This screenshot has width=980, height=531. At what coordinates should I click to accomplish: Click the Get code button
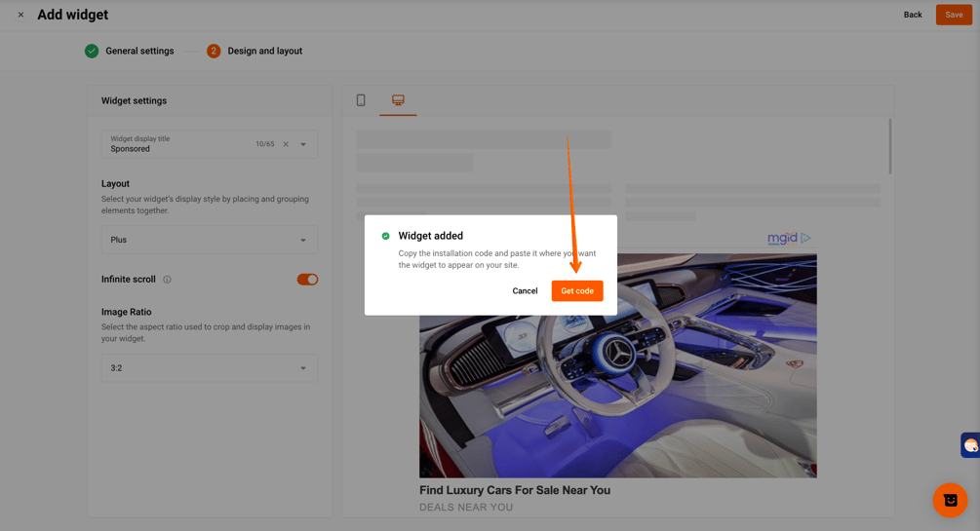[x=577, y=291]
